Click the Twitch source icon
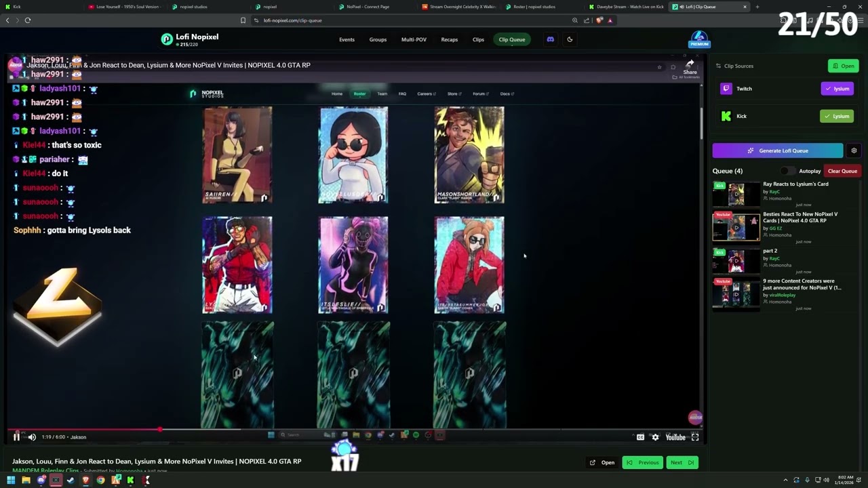This screenshot has height=488, width=868. [x=726, y=89]
